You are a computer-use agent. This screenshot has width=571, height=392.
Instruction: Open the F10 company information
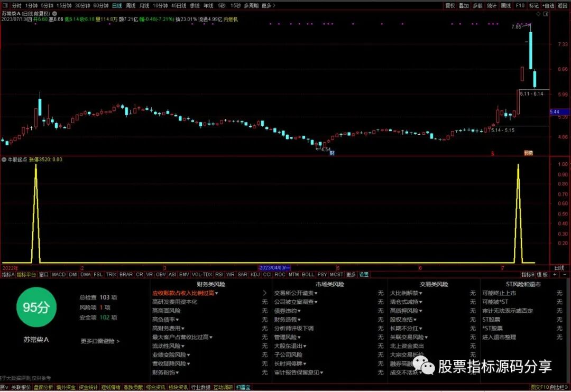(520, 5)
